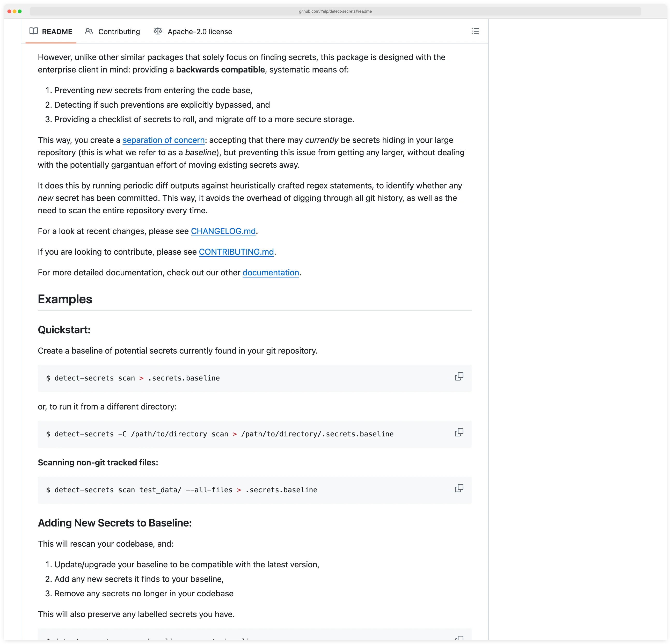Click the scales icon beside Apache-2.0 license
The image size is (671, 644).
click(x=158, y=31)
